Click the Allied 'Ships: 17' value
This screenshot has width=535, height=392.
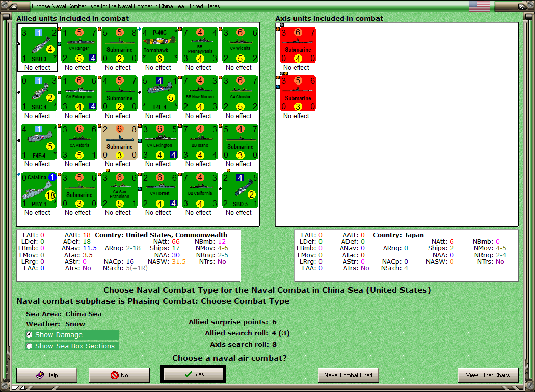click(165, 248)
